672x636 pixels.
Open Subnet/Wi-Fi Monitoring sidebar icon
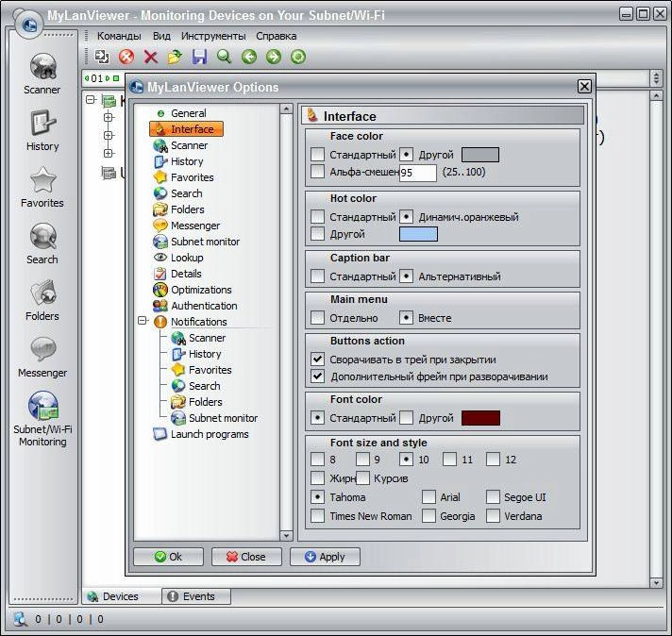pos(42,405)
